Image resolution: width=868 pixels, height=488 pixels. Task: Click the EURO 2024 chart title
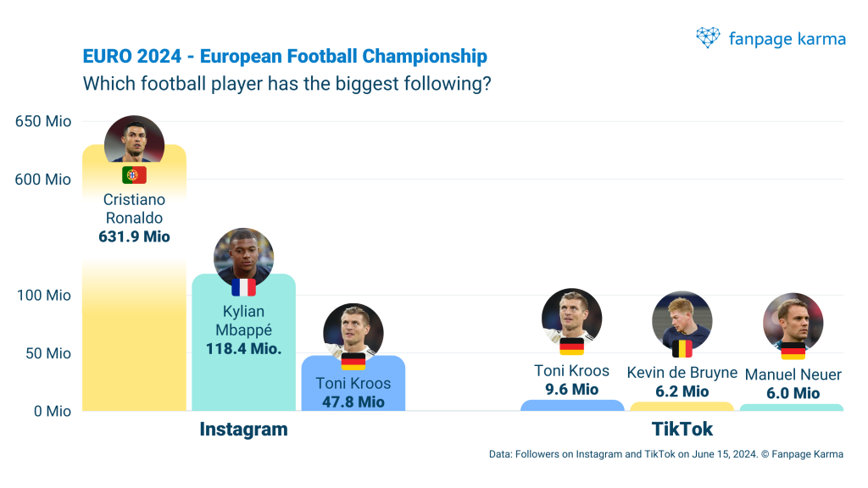point(285,57)
